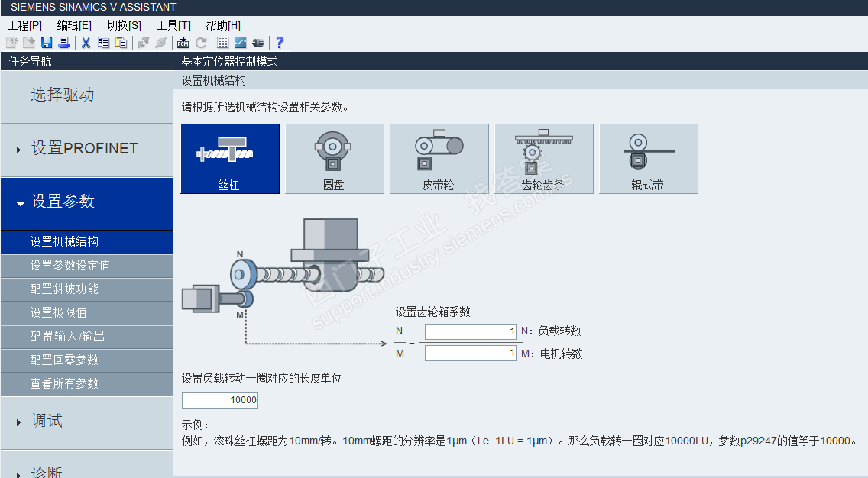Expand the 诊断 section arrow
Viewport: 868px width, 478px height.
point(19,474)
